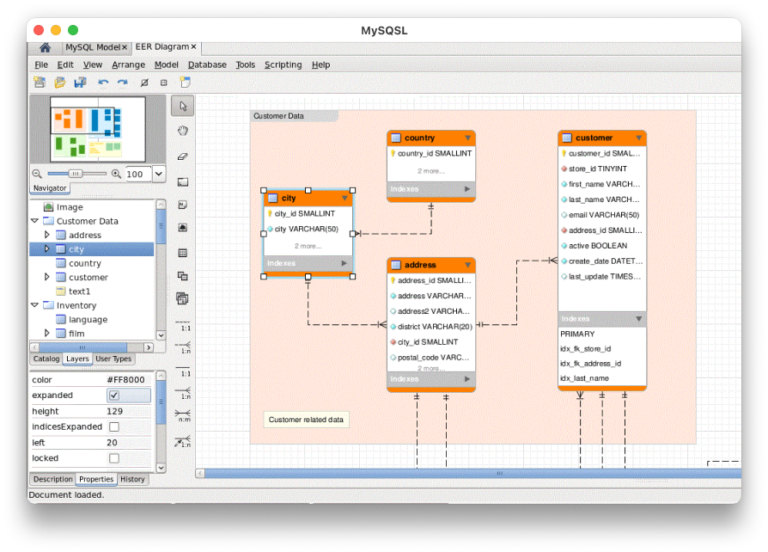
Task: Select the new table tool
Action: click(183, 253)
